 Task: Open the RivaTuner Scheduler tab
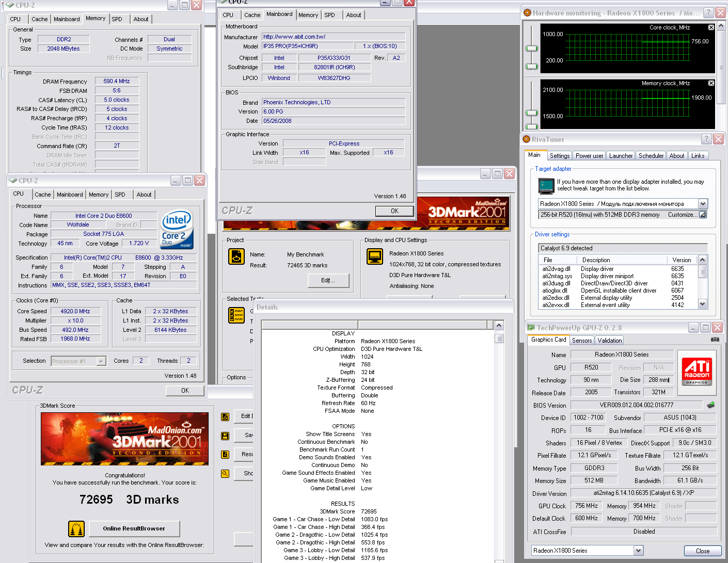(x=651, y=156)
